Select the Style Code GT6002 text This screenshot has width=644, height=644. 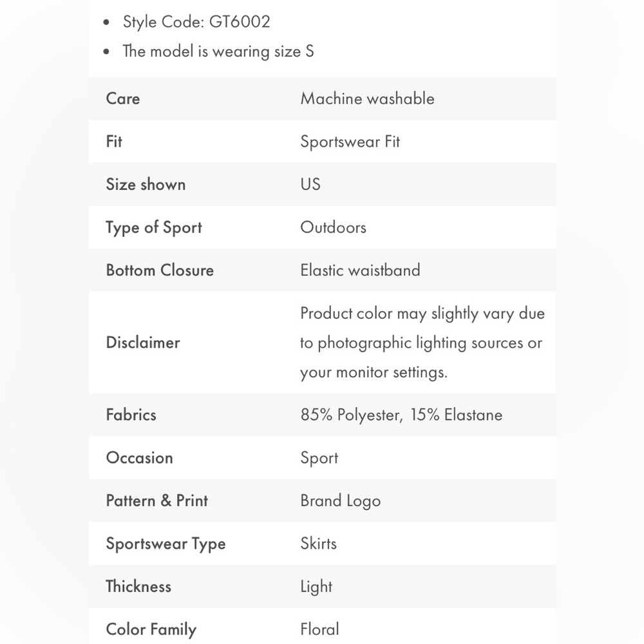(x=196, y=22)
